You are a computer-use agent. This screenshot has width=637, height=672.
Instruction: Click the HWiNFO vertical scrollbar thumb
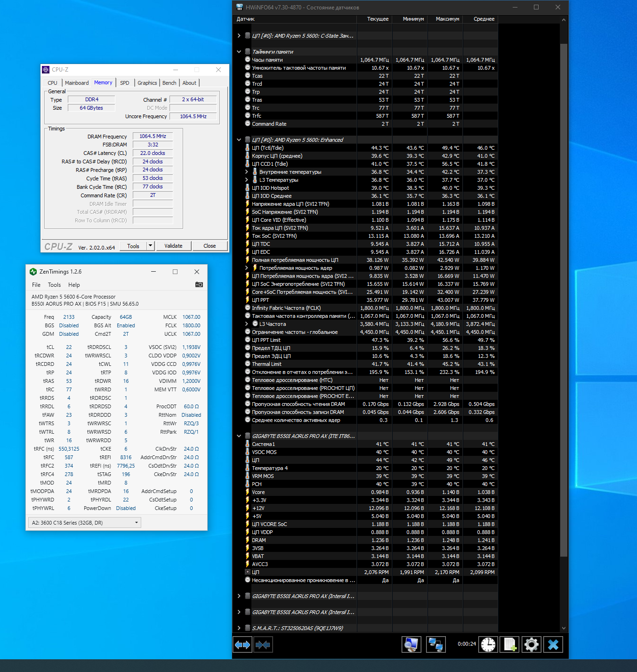[x=564, y=300]
